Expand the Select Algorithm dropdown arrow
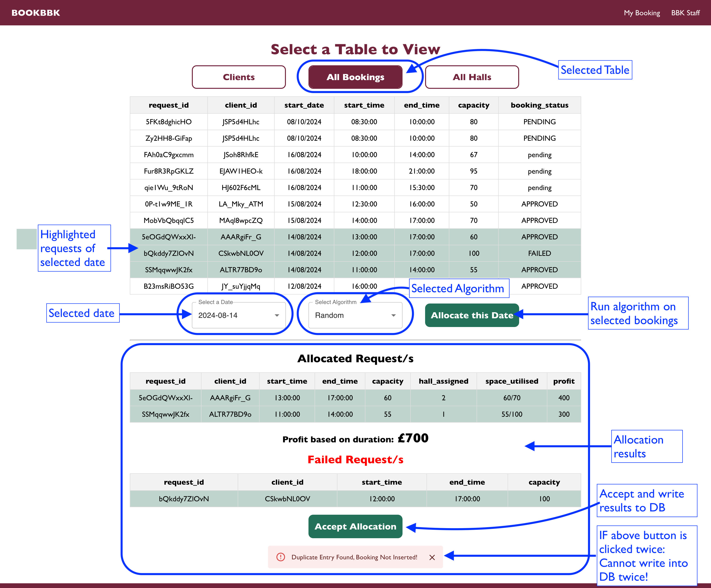Image resolution: width=711 pixels, height=588 pixels. (393, 315)
